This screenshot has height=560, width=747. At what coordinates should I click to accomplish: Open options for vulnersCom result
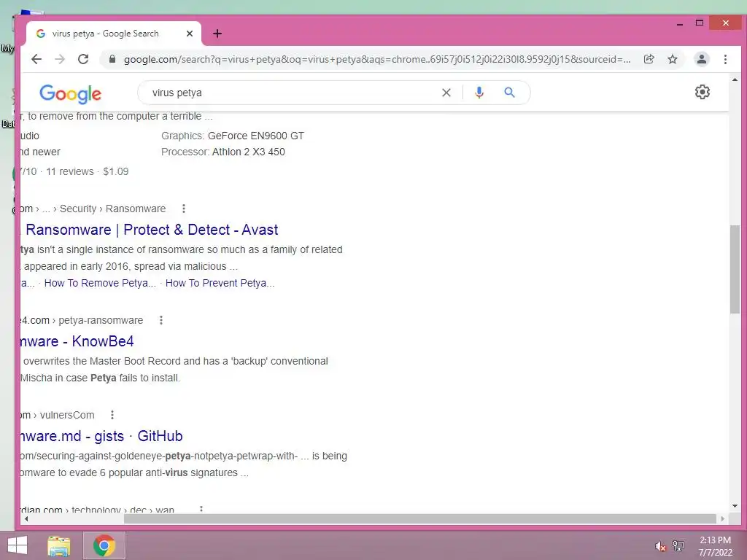pyautogui.click(x=112, y=415)
